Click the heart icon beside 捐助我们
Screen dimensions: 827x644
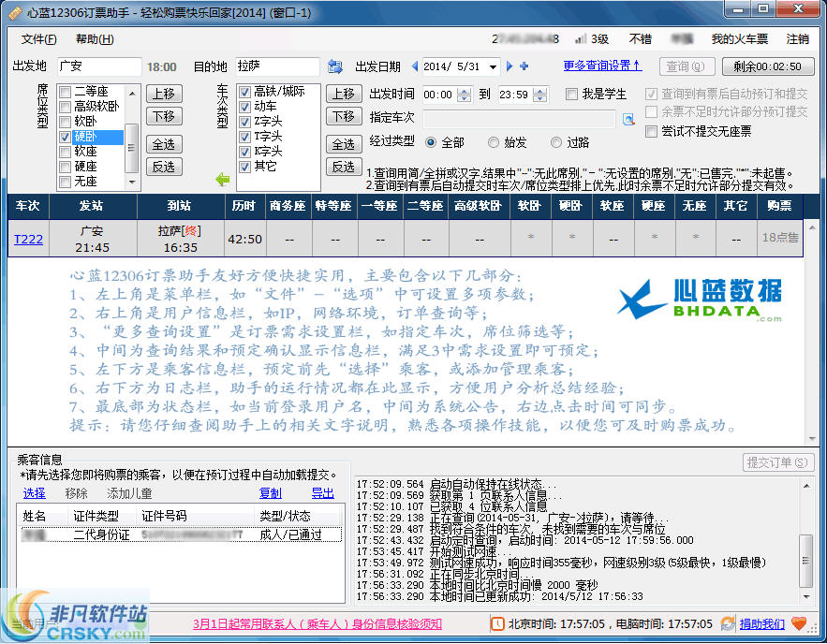[801, 624]
